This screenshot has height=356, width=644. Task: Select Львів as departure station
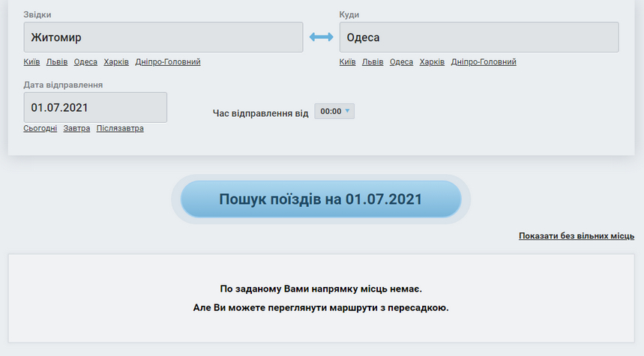click(57, 62)
